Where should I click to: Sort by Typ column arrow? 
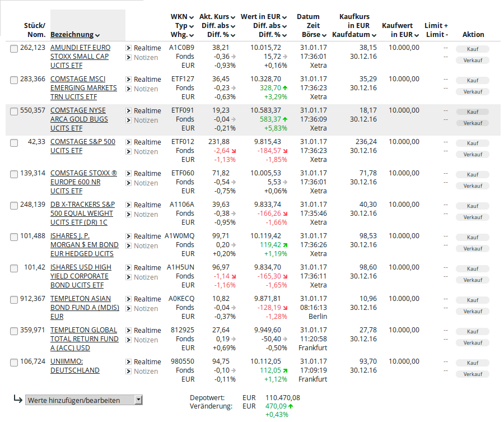pos(192,26)
